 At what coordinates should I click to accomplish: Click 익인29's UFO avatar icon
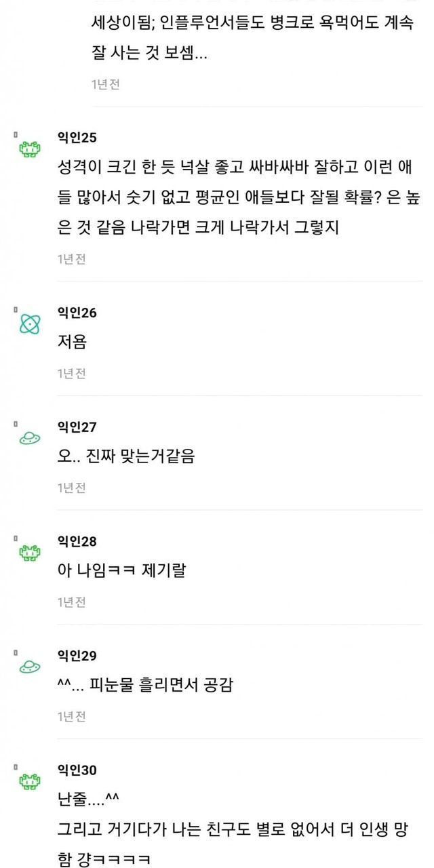[29, 667]
